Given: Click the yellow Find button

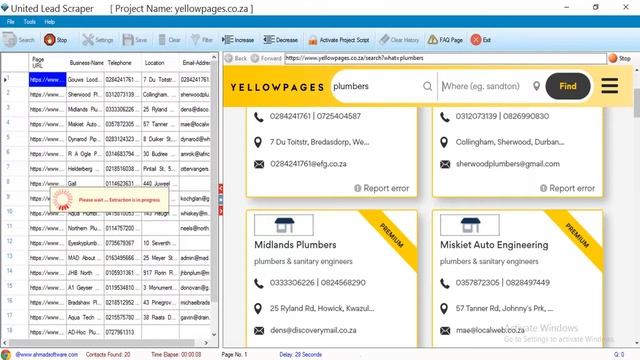Looking at the screenshot, I should point(568,86).
